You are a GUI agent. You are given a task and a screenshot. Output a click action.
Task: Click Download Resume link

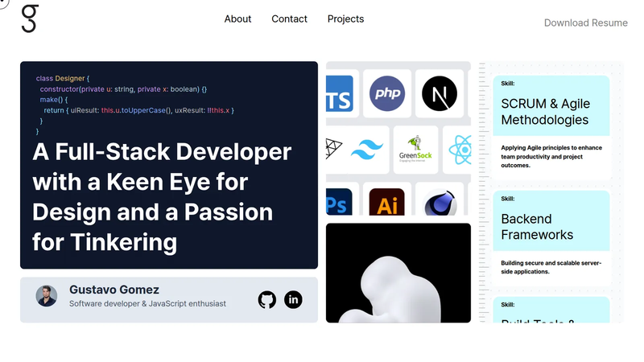586,23
